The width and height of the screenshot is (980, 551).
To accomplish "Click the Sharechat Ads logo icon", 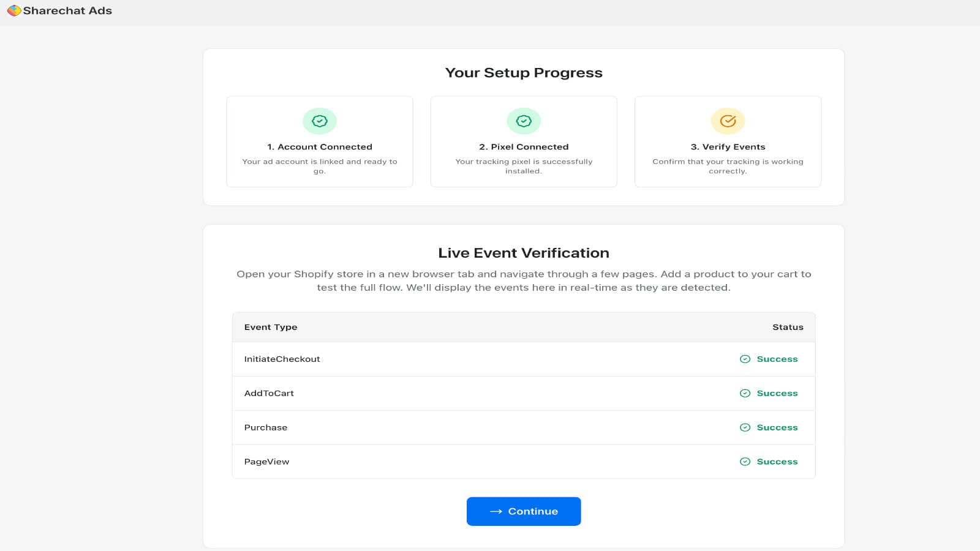I will coord(14,10).
